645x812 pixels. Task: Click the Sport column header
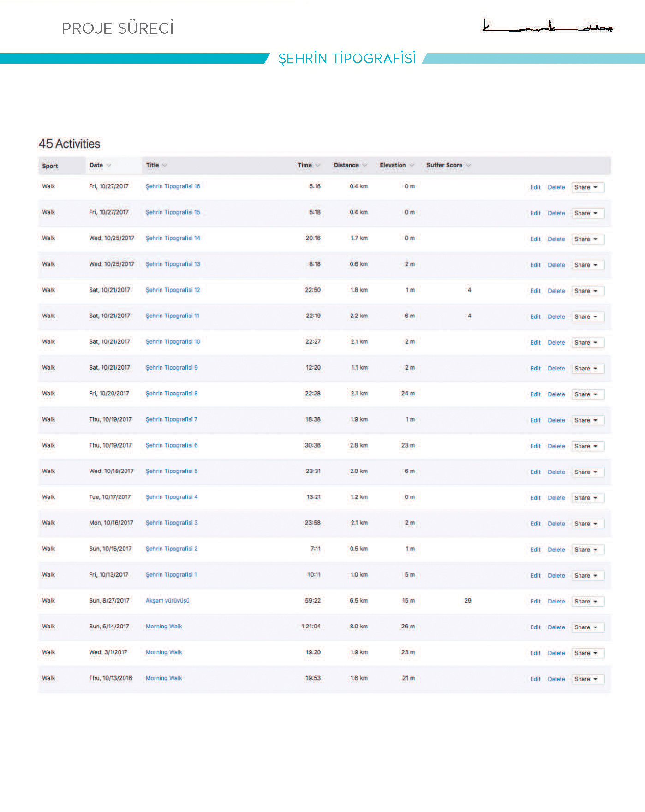50,166
